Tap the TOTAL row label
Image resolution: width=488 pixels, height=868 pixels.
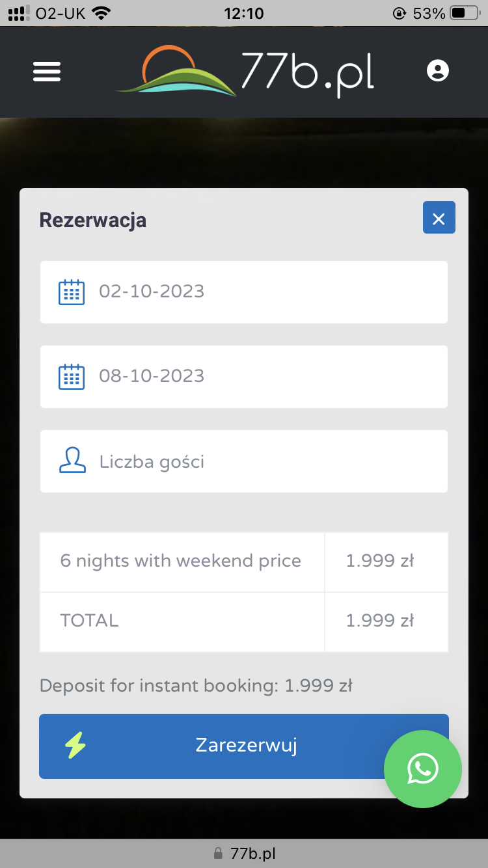tap(90, 621)
